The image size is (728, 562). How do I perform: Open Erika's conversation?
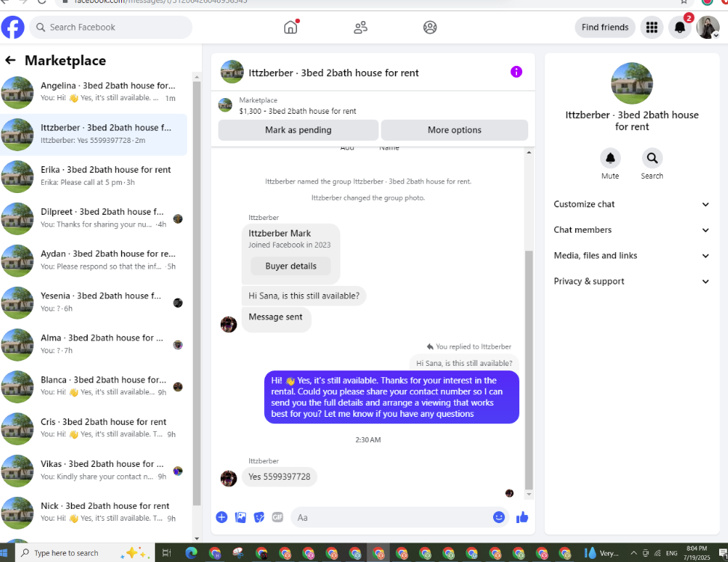coord(94,177)
